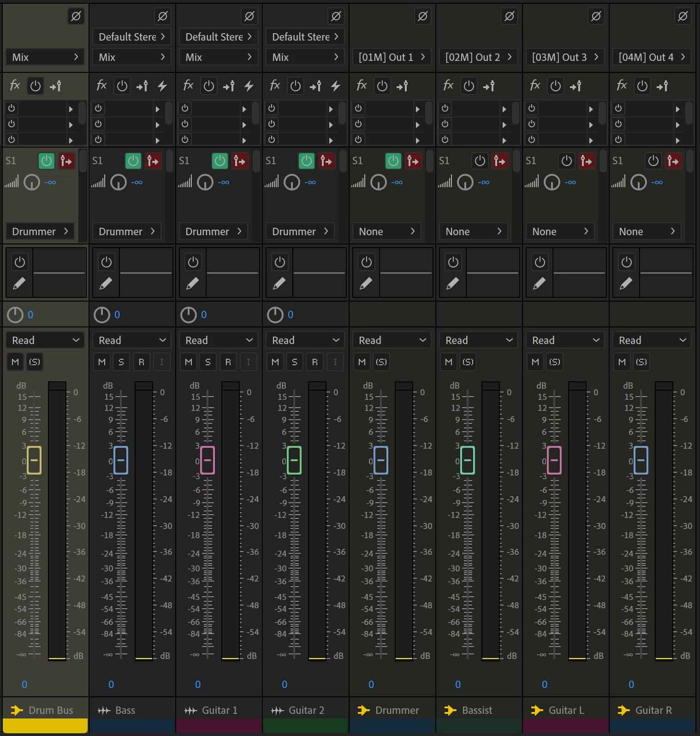Mute the Drum Bus track
The width and height of the screenshot is (700, 736).
coord(15,362)
